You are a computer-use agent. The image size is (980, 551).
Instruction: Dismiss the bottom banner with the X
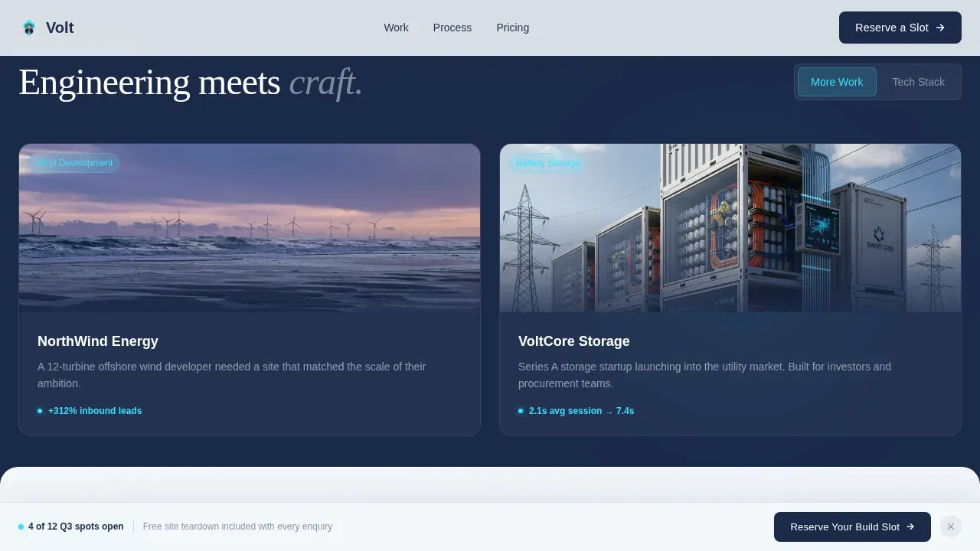[x=950, y=527]
